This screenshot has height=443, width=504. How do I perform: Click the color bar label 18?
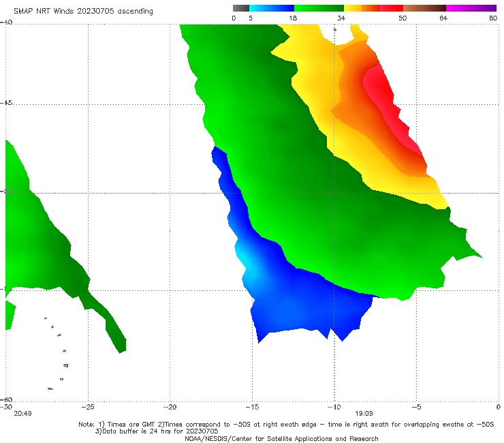293,18
